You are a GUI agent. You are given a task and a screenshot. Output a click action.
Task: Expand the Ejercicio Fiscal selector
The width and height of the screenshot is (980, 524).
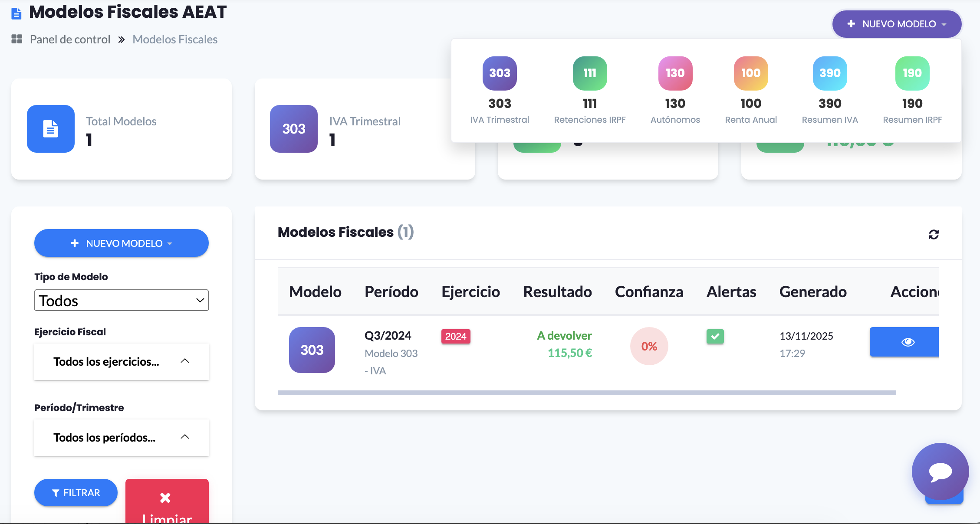(122, 362)
